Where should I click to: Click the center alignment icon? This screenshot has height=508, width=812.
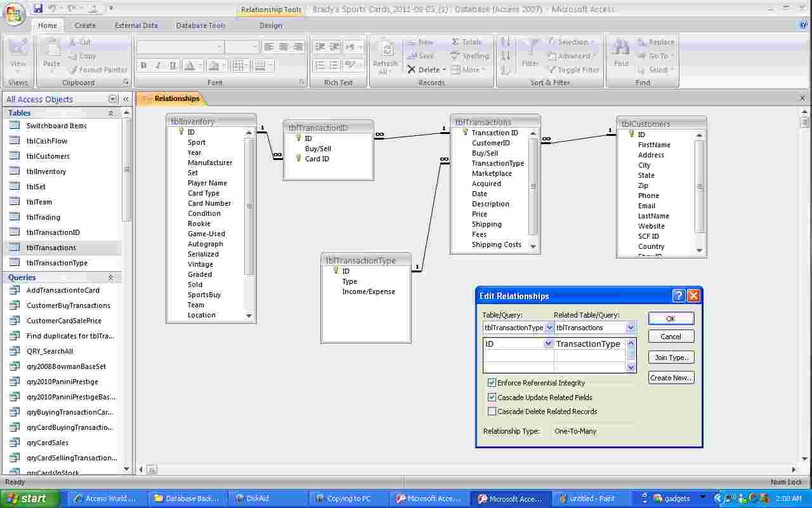click(x=284, y=47)
